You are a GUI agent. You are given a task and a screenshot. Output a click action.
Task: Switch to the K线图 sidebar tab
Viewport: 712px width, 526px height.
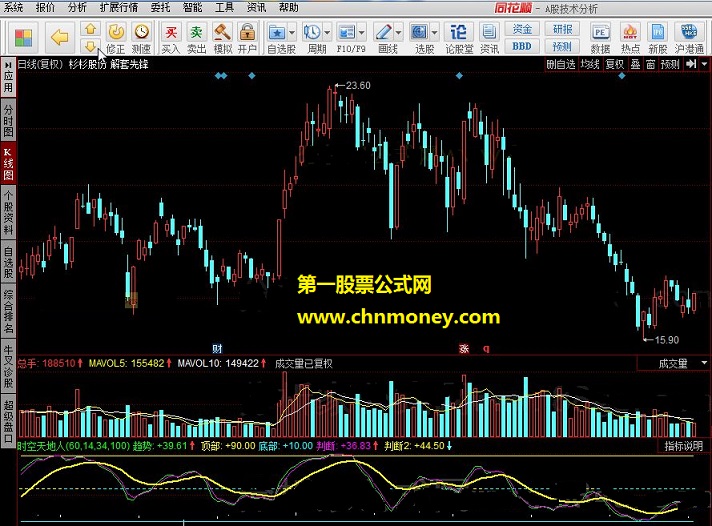click(8, 164)
